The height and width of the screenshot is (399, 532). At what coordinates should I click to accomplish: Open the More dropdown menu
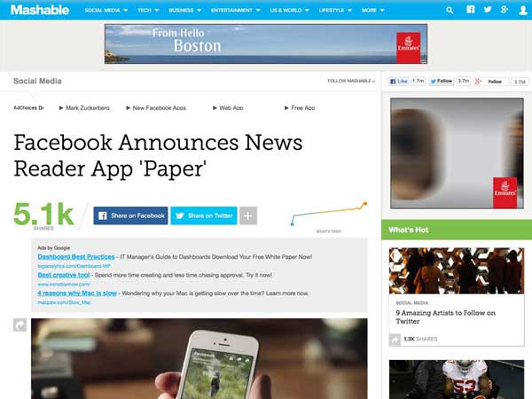[x=373, y=10]
